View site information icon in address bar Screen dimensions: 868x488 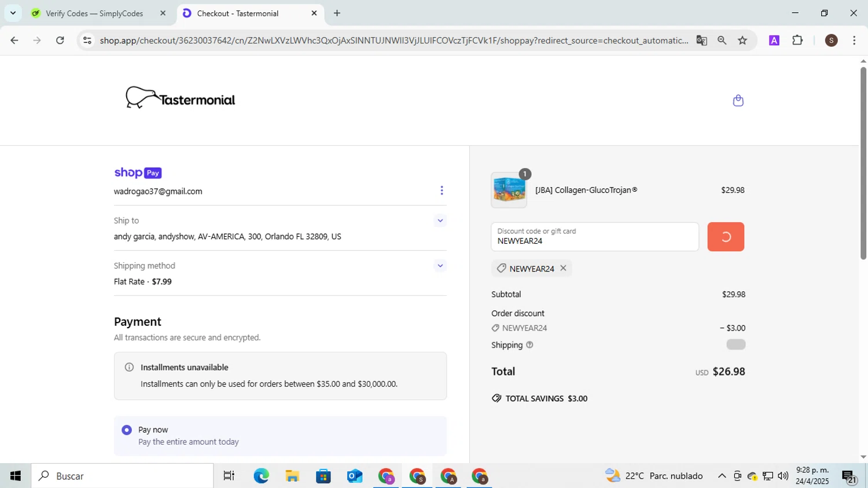pos(87,41)
